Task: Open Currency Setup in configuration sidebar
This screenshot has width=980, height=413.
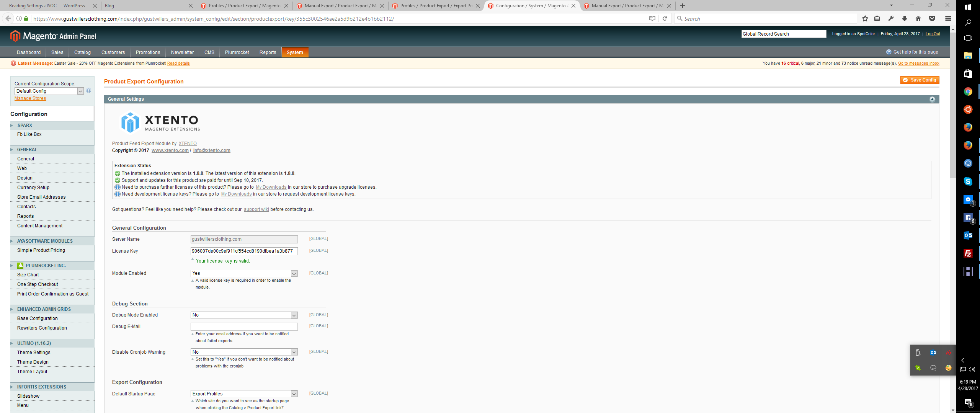Action: click(33, 188)
